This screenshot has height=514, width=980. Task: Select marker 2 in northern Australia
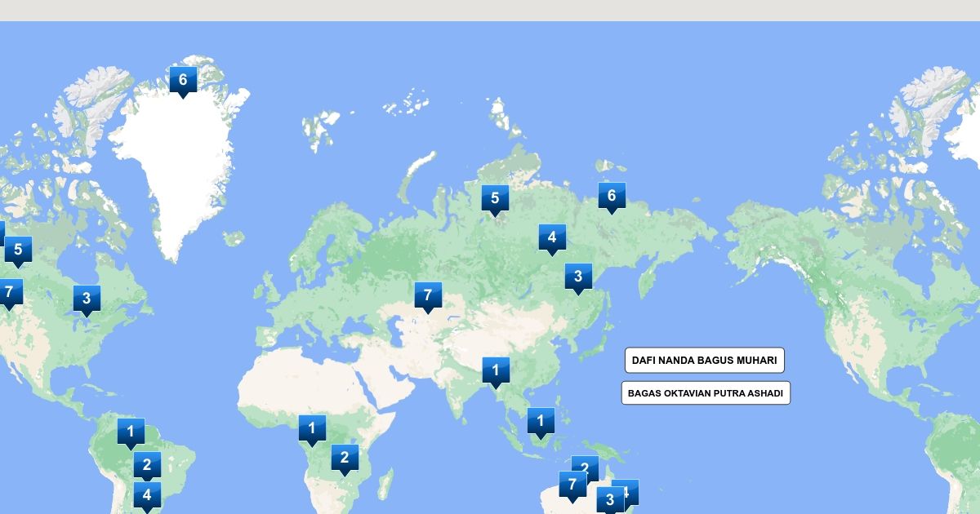[x=586, y=467]
